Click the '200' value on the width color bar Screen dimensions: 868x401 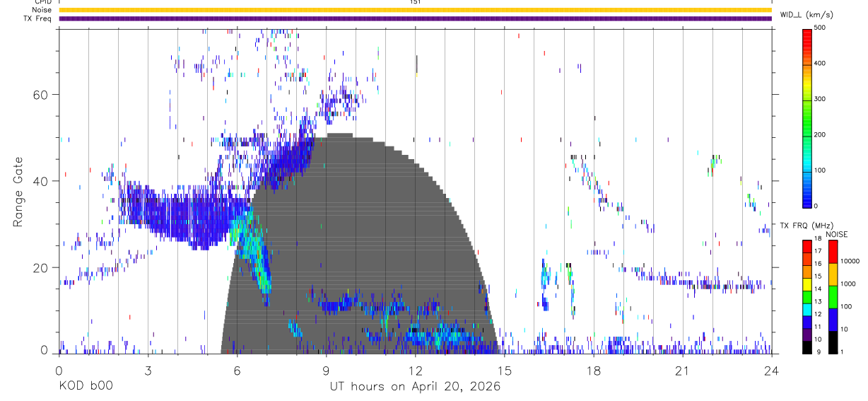[820, 134]
